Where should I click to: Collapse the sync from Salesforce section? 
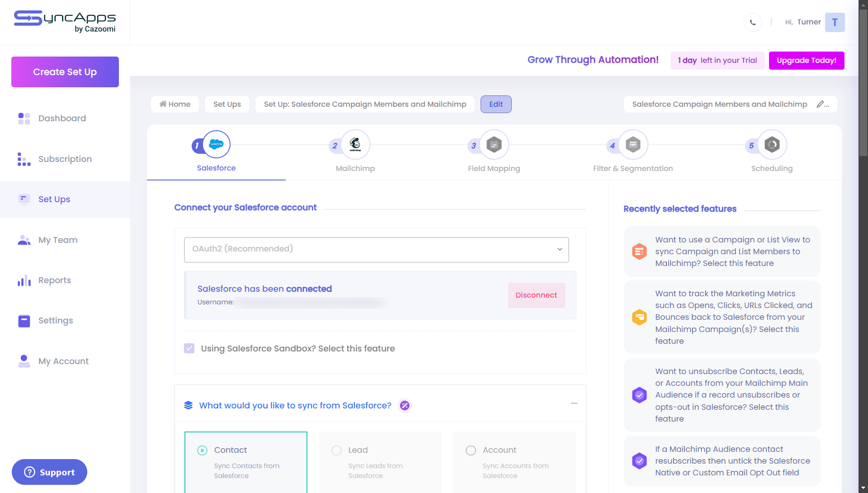(x=574, y=403)
